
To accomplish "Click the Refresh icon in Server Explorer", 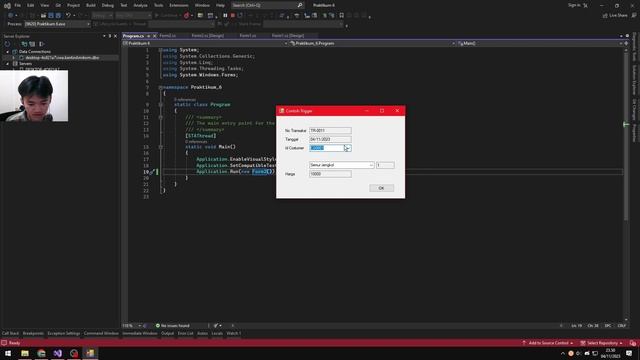I will click(7, 44).
